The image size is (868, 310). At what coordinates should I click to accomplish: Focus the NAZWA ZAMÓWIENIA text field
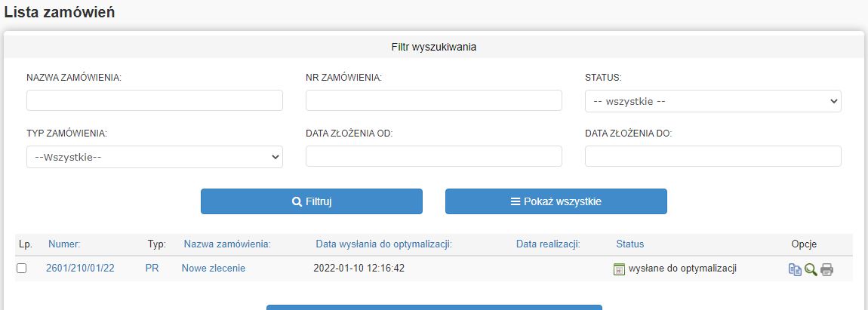(x=154, y=101)
